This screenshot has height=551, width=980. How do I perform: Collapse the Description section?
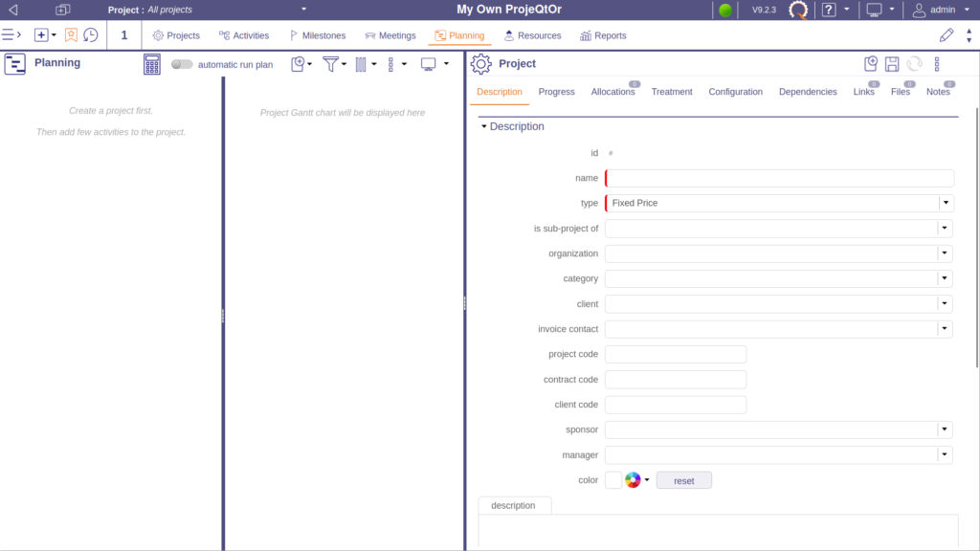[484, 126]
